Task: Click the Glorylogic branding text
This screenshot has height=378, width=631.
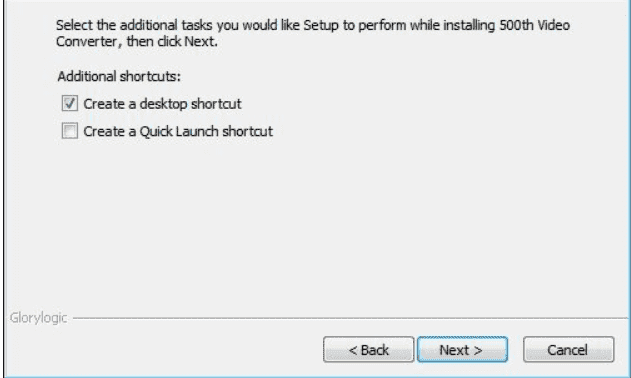Action: pyautogui.click(x=38, y=318)
